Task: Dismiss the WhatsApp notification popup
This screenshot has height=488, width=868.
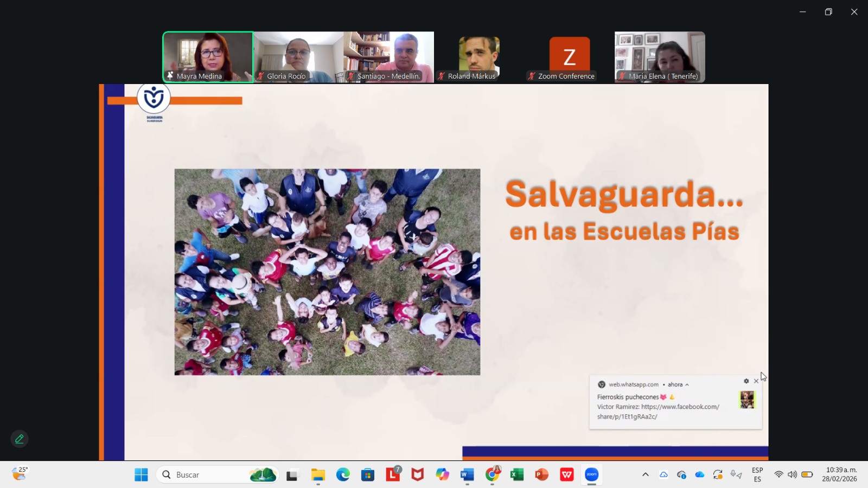Action: (x=756, y=381)
